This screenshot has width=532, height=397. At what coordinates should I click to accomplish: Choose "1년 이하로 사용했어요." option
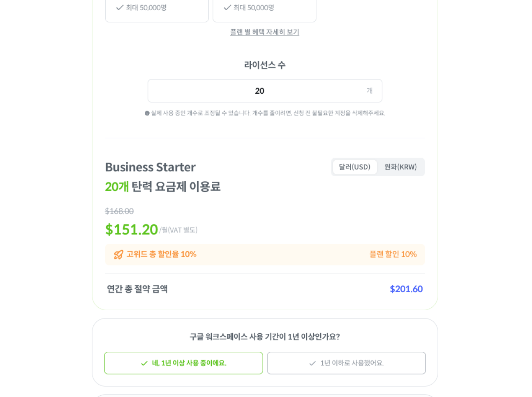pos(346,363)
